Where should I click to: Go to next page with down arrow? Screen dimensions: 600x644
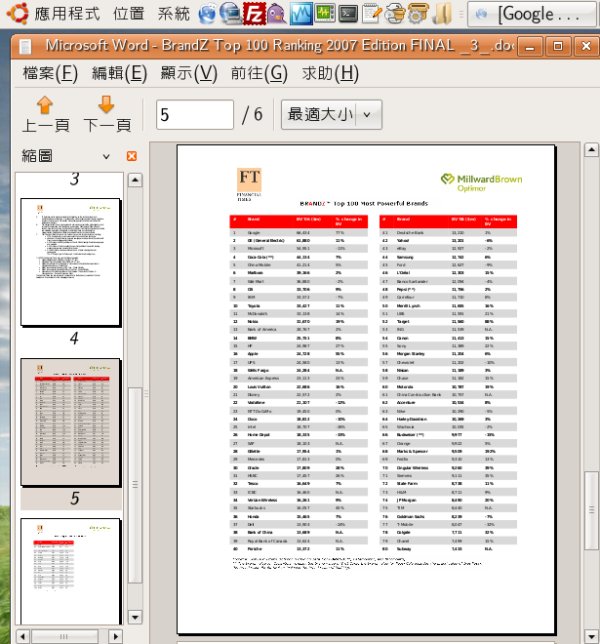point(106,104)
